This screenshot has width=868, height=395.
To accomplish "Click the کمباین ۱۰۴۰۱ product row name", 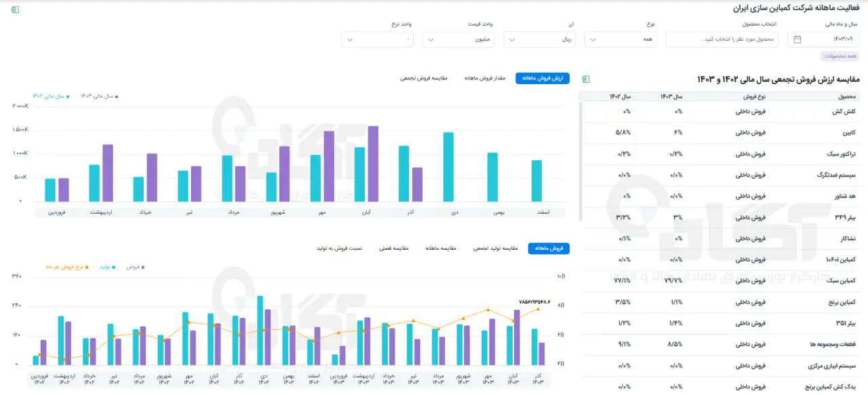I will (x=842, y=260).
